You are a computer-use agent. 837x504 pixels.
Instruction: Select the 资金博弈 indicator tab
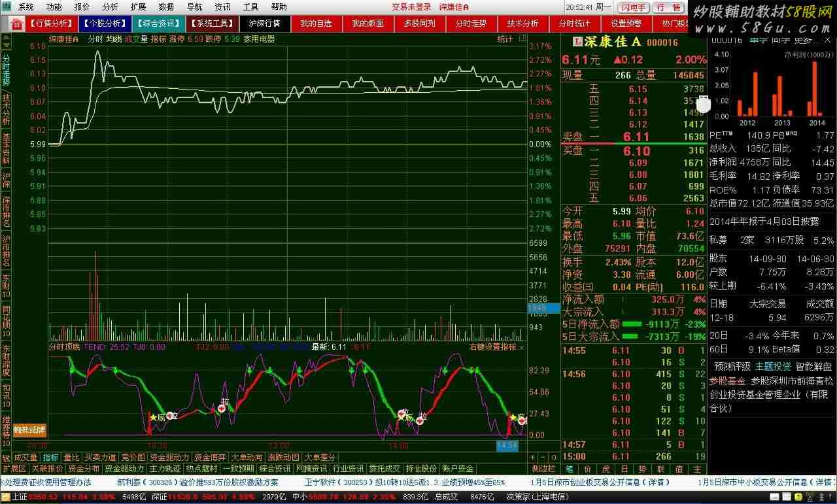point(211,458)
